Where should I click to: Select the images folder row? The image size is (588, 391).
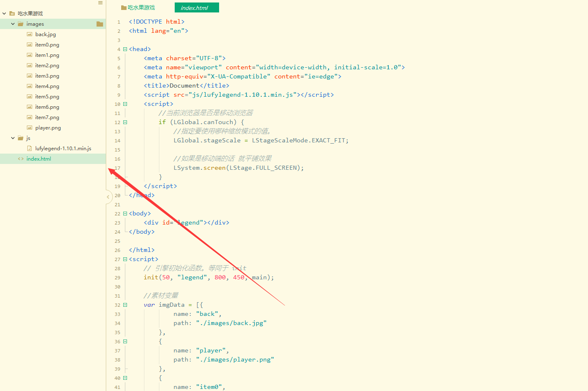click(x=53, y=24)
